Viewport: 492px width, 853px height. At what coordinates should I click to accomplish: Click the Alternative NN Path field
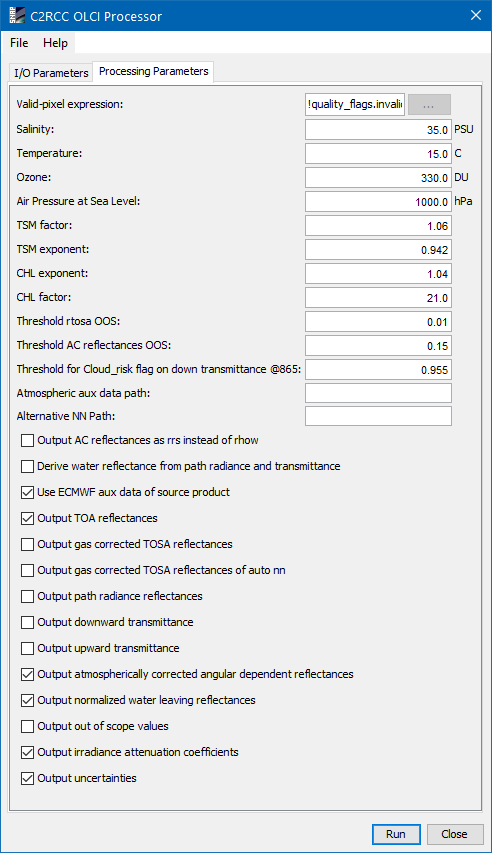[378, 416]
